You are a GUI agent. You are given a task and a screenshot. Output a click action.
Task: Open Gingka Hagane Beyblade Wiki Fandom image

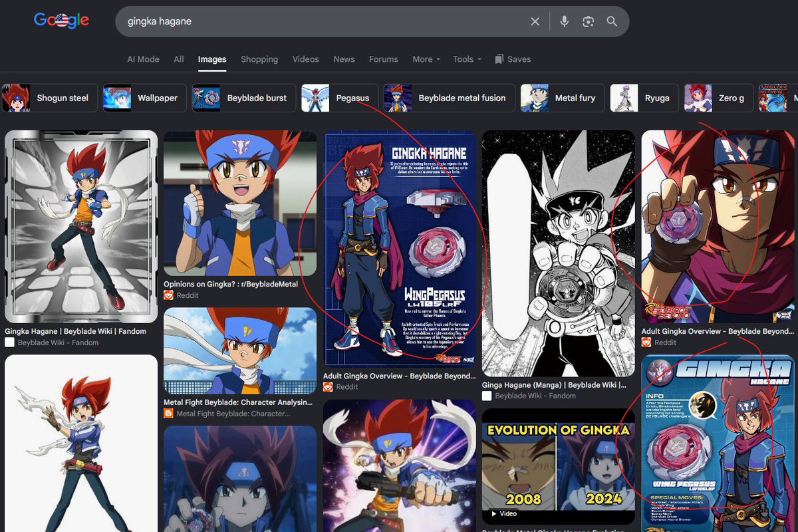point(81,226)
